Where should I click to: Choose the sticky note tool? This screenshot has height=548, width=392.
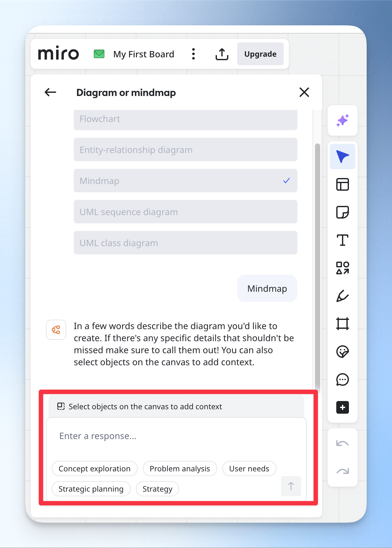343,212
